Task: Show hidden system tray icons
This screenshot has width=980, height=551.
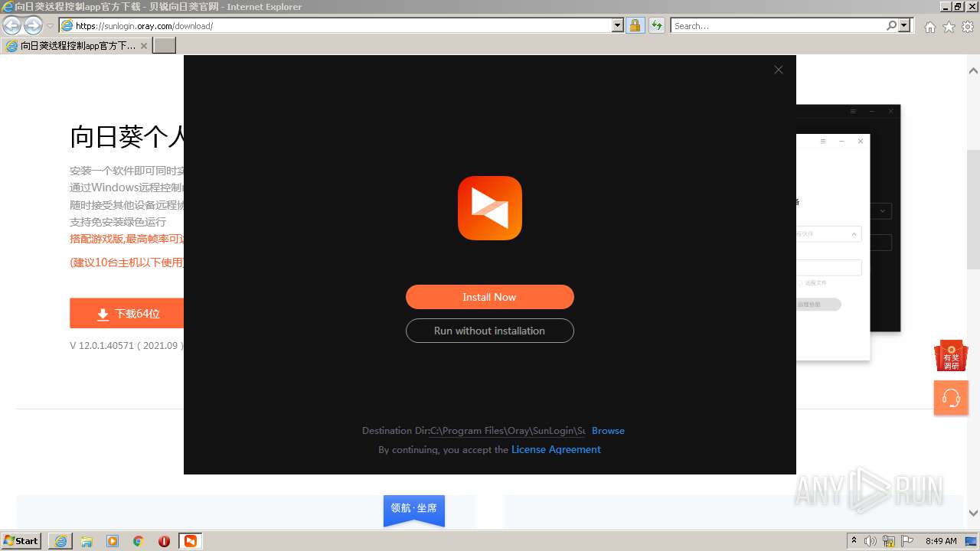Action: [x=854, y=540]
